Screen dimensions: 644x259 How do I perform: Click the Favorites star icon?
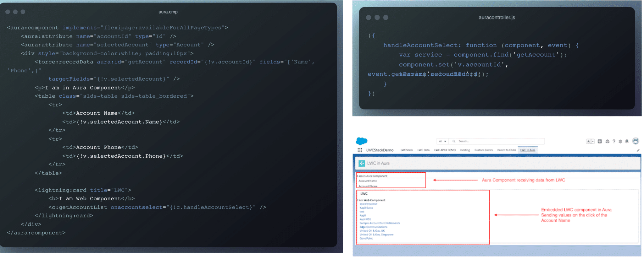click(x=588, y=141)
